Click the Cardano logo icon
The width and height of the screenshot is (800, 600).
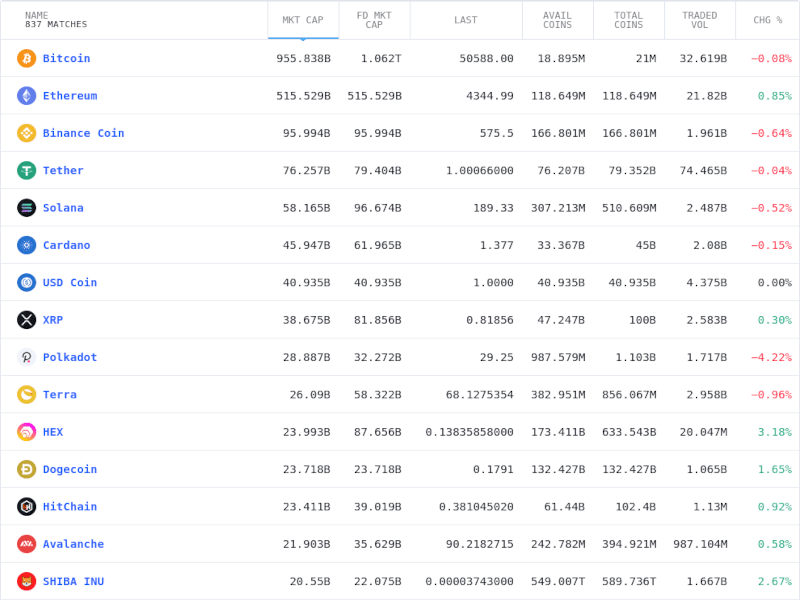25,245
